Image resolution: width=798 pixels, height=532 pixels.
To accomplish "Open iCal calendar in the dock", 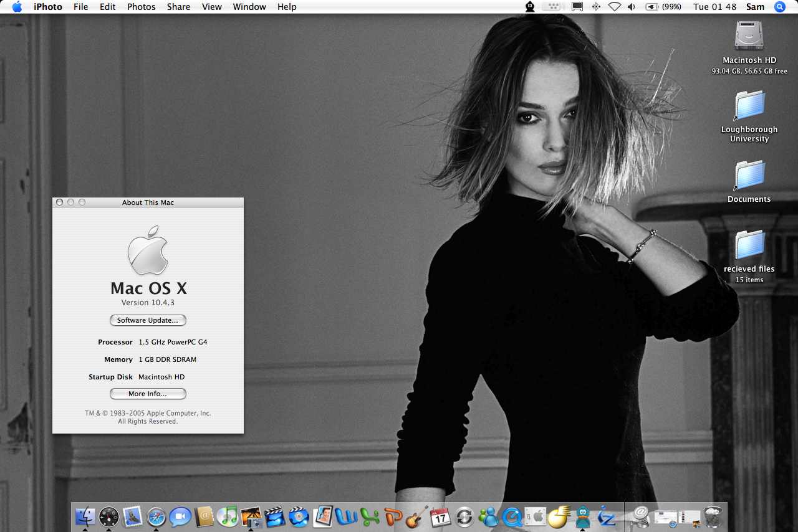I will point(441,516).
